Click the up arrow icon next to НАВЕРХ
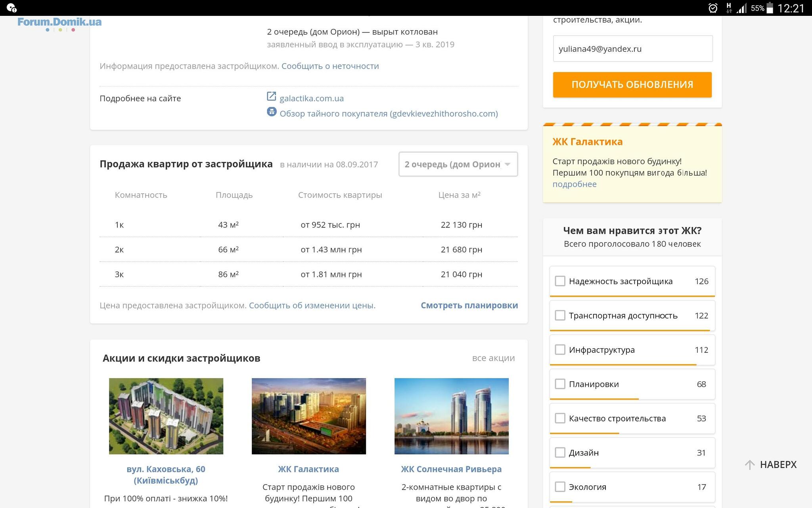Image resolution: width=812 pixels, height=508 pixels. point(749,465)
